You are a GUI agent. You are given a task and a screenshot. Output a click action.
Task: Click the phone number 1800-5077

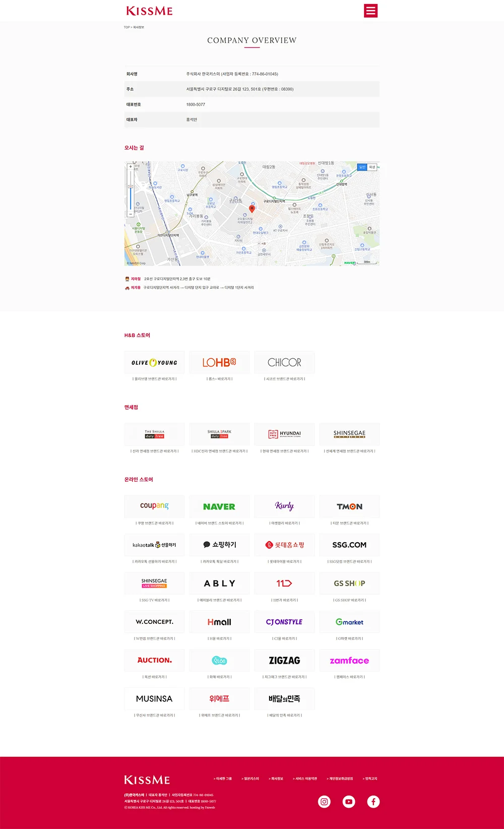(196, 105)
